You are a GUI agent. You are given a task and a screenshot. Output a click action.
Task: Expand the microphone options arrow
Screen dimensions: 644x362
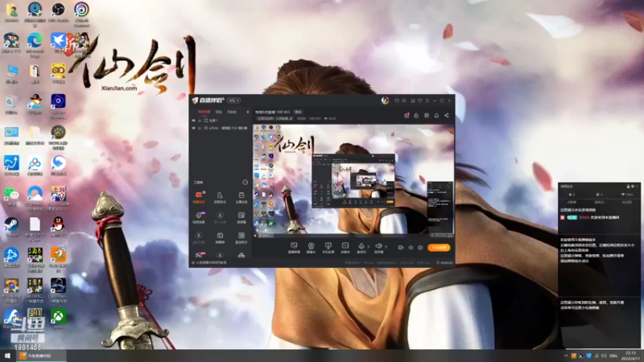tap(368, 247)
